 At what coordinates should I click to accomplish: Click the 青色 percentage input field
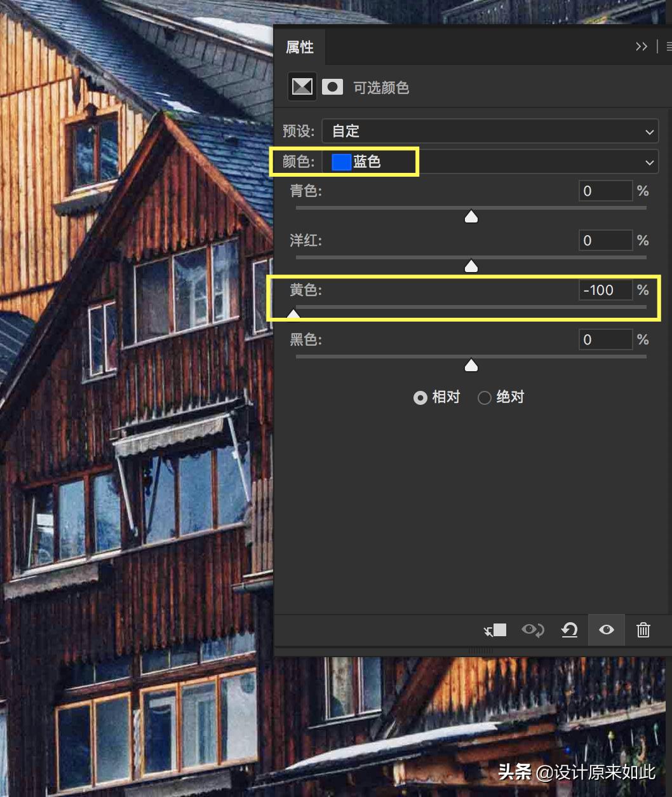click(605, 191)
